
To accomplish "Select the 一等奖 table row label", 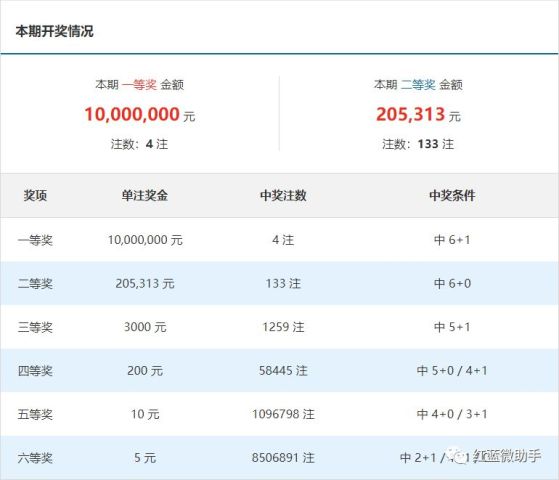I will 35,240.
